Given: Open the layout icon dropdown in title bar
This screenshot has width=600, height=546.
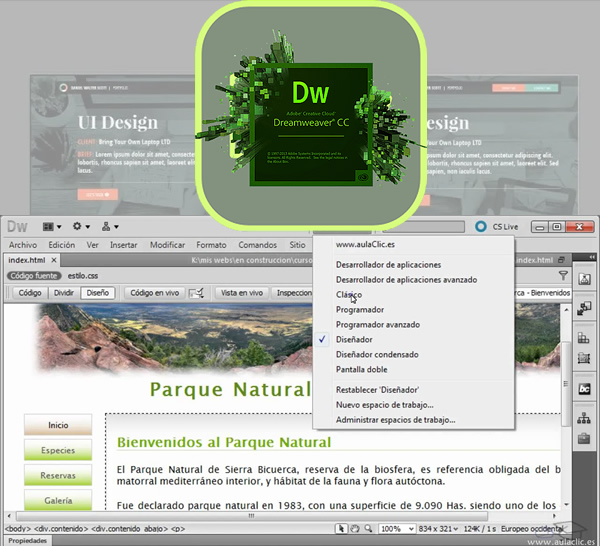Looking at the screenshot, I should click(x=51, y=227).
